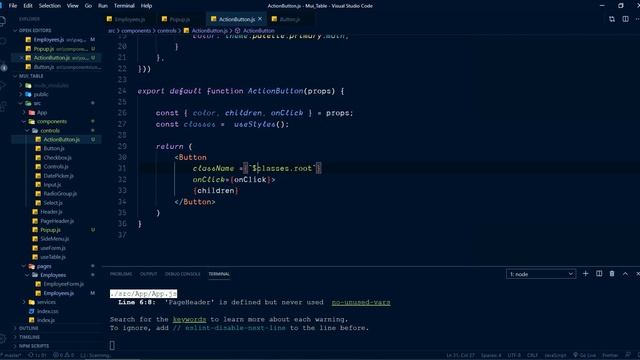This screenshot has width=640, height=360.
Task: Open the 1: node terminal dropdown
Action: 541,274
